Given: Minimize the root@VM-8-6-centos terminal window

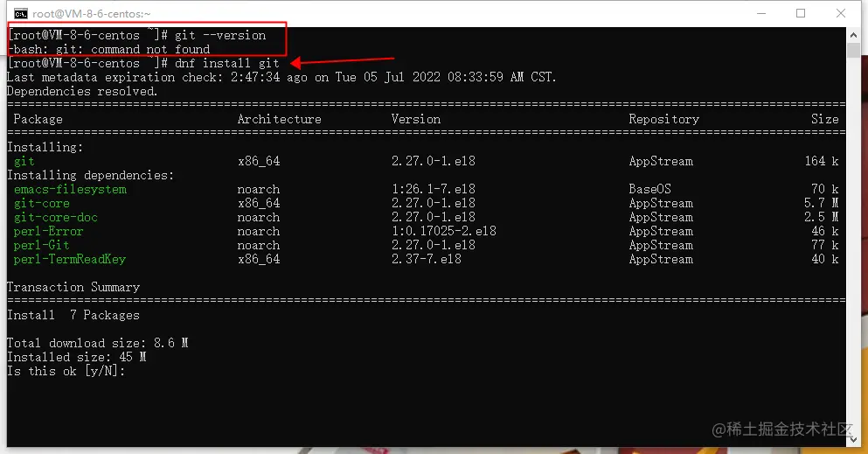Looking at the screenshot, I should (761, 13).
